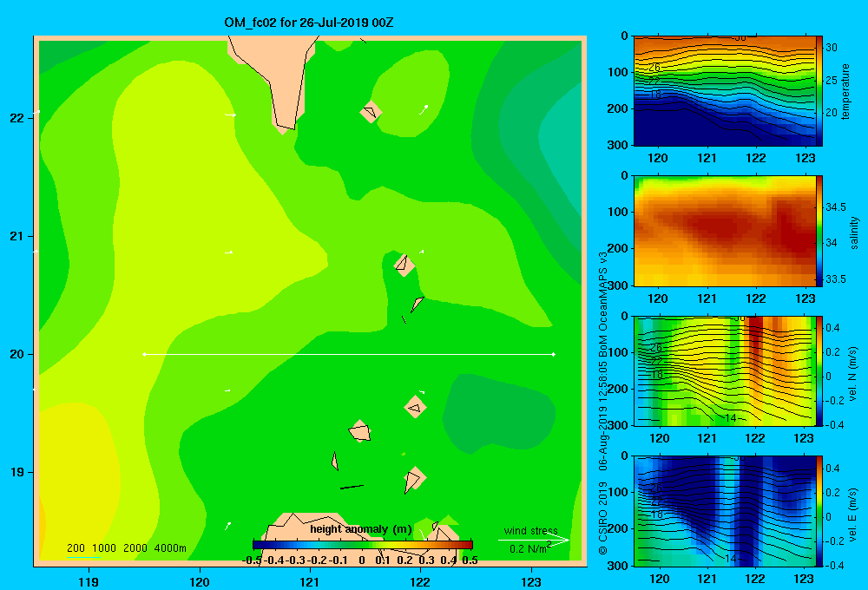Open the northward velocity section panel

pyautogui.click(x=725, y=370)
